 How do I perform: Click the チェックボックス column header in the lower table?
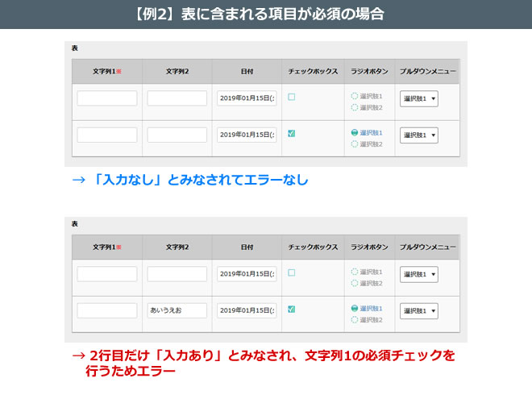[313, 247]
